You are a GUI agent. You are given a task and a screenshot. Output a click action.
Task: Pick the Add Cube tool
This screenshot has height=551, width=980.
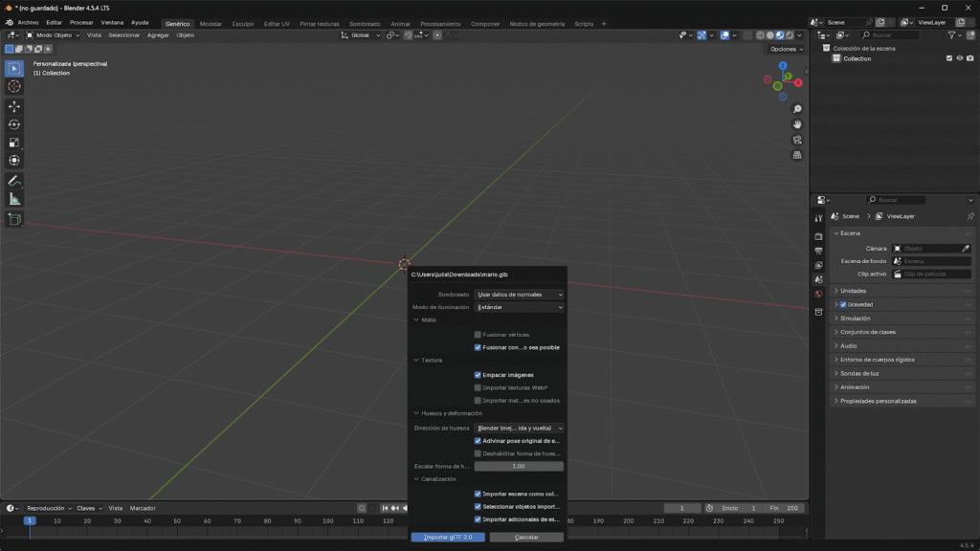(14, 219)
